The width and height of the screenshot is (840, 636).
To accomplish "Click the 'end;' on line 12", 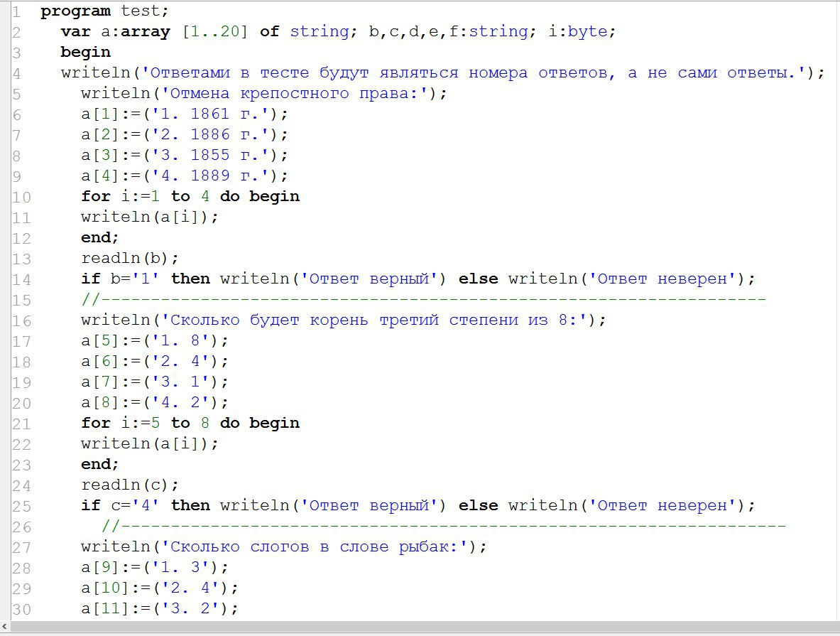I will point(99,237).
